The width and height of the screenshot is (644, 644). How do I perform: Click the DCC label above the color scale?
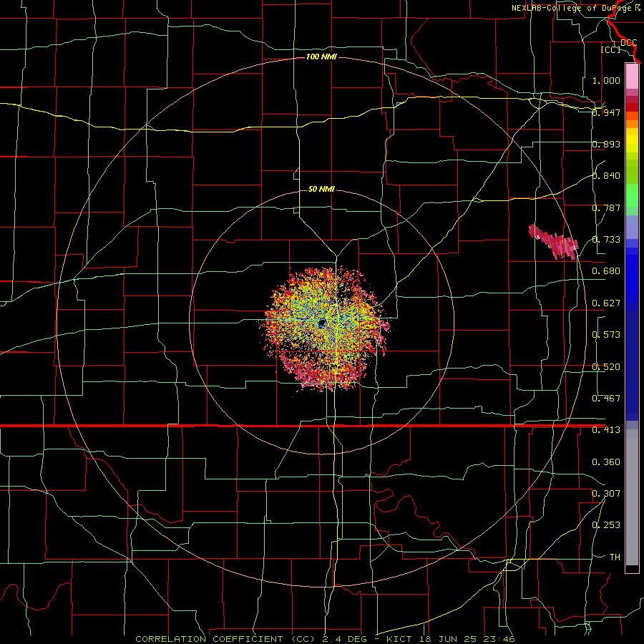pyautogui.click(x=629, y=43)
